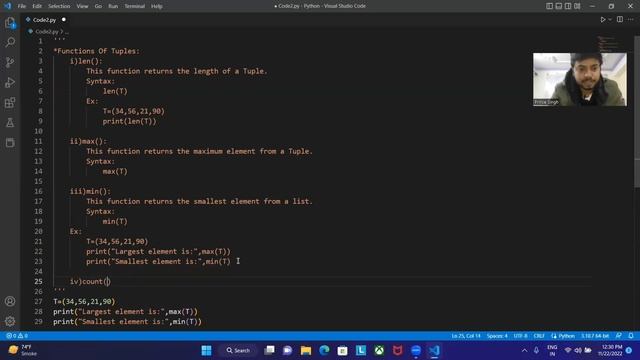
Task: Open the Go menu
Action: click(x=98, y=6)
